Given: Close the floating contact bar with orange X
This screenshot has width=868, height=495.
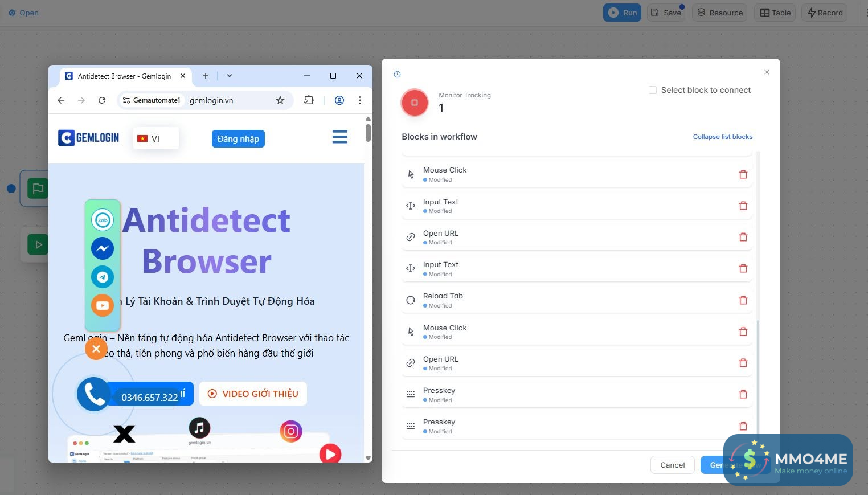Looking at the screenshot, I should (96, 349).
